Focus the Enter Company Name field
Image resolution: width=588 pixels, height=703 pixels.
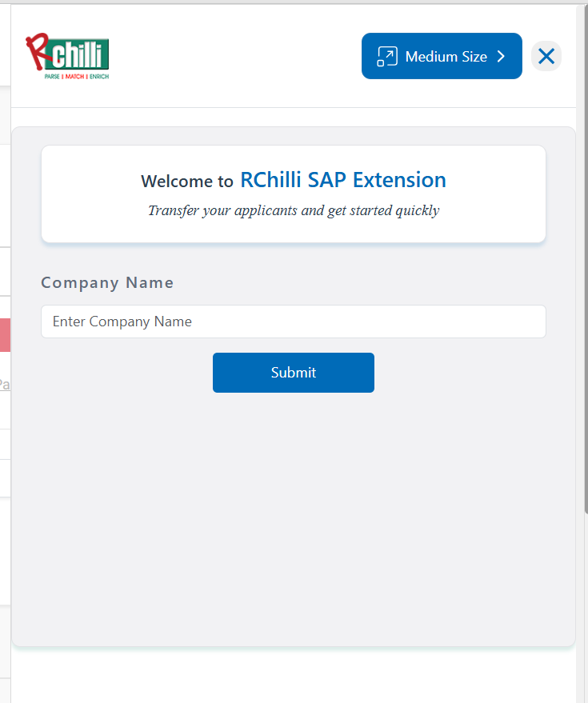[x=293, y=322]
